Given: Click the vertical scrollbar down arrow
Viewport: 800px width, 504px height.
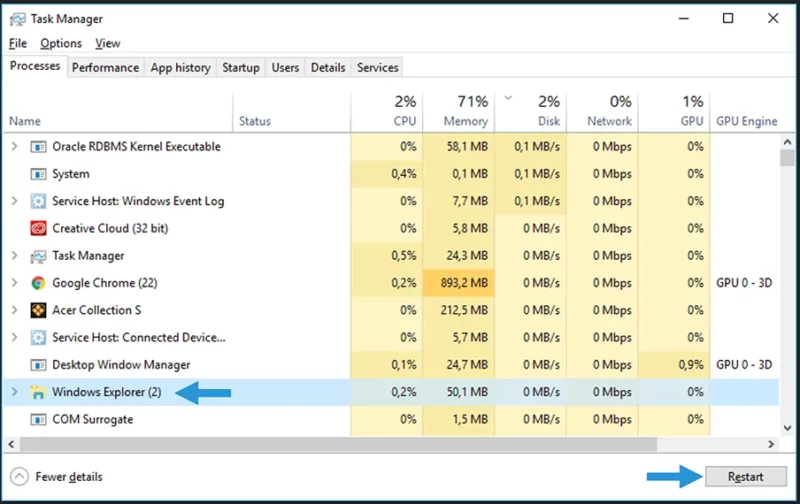Looking at the screenshot, I should point(787,429).
